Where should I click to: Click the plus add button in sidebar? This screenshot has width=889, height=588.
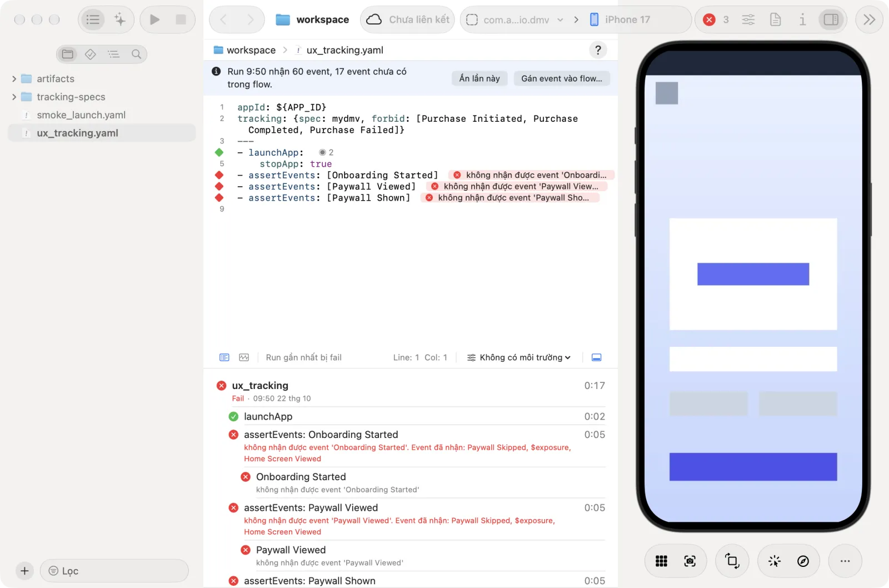24,571
